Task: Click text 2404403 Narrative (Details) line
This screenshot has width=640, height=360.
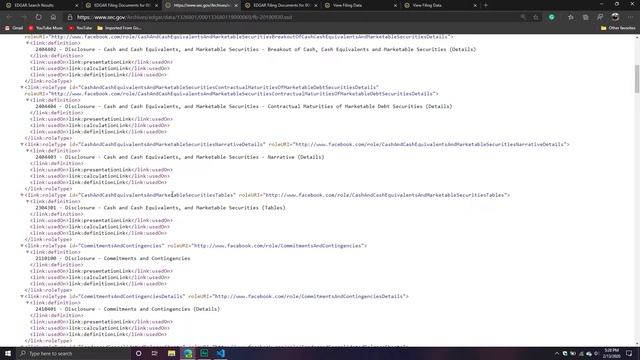Action: [180, 157]
